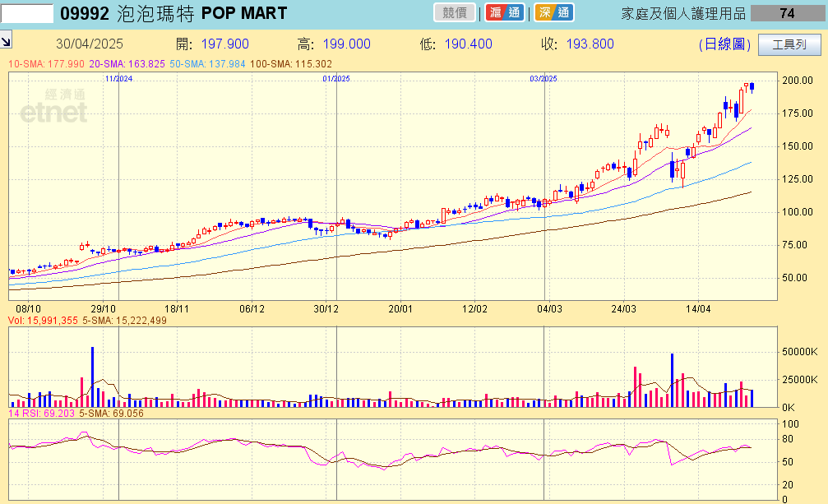Click the 11/2024 month marker
828x504 pixels.
pos(118,79)
